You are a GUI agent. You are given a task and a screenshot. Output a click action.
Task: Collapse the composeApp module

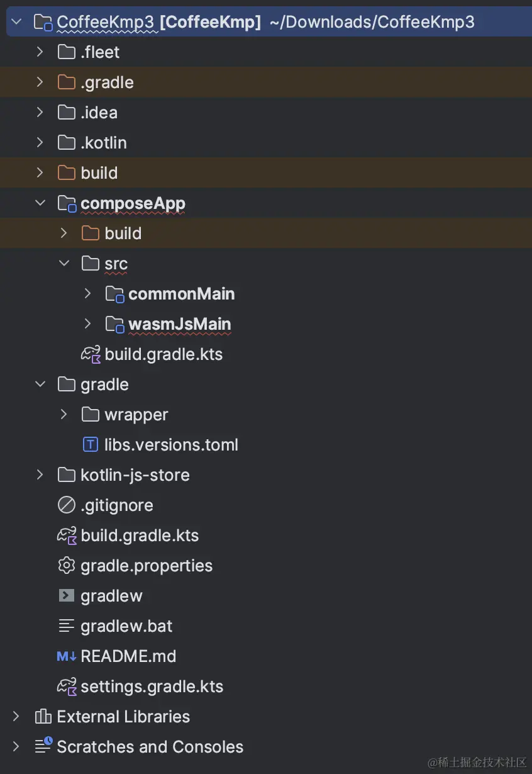(39, 203)
